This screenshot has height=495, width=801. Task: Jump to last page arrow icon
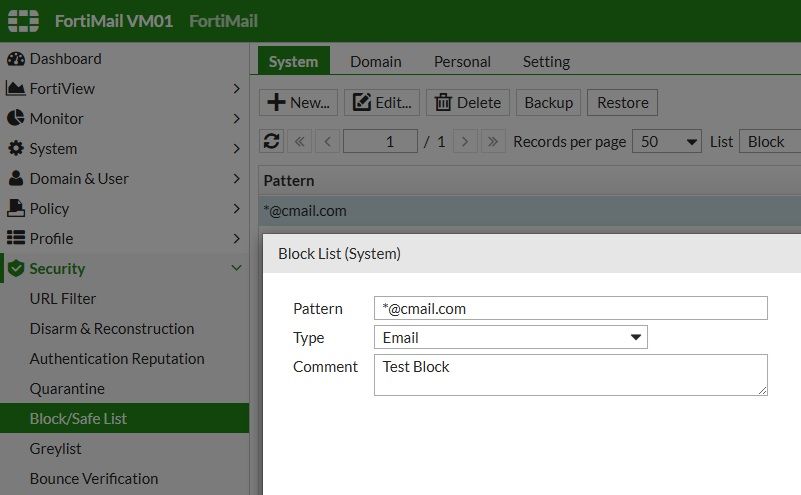click(x=492, y=141)
